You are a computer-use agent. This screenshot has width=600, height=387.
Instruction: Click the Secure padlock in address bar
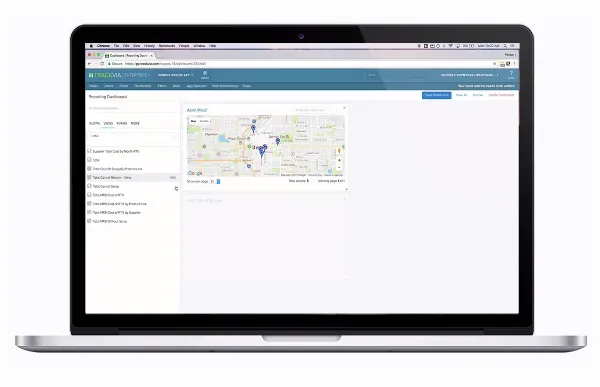pos(109,64)
